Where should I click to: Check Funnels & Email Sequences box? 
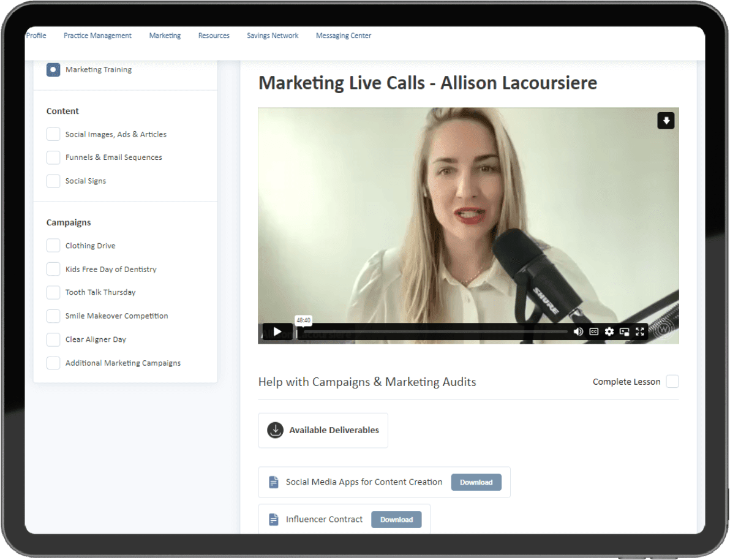pos(53,157)
